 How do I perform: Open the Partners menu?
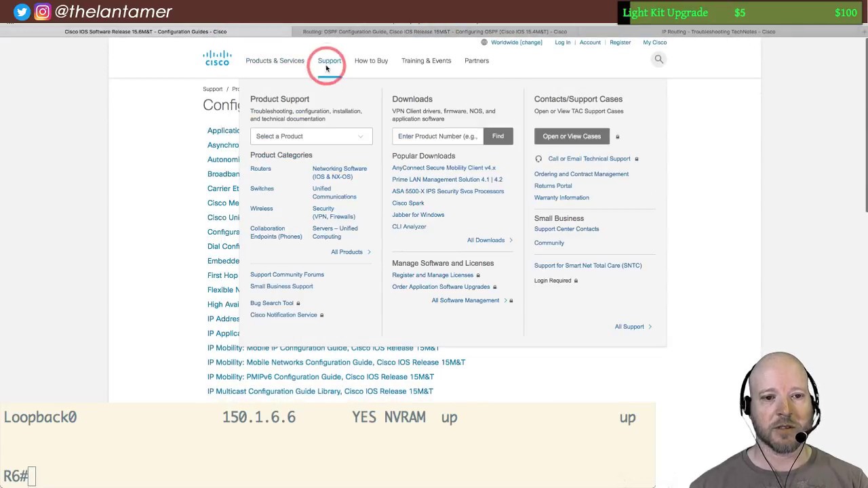(476, 60)
